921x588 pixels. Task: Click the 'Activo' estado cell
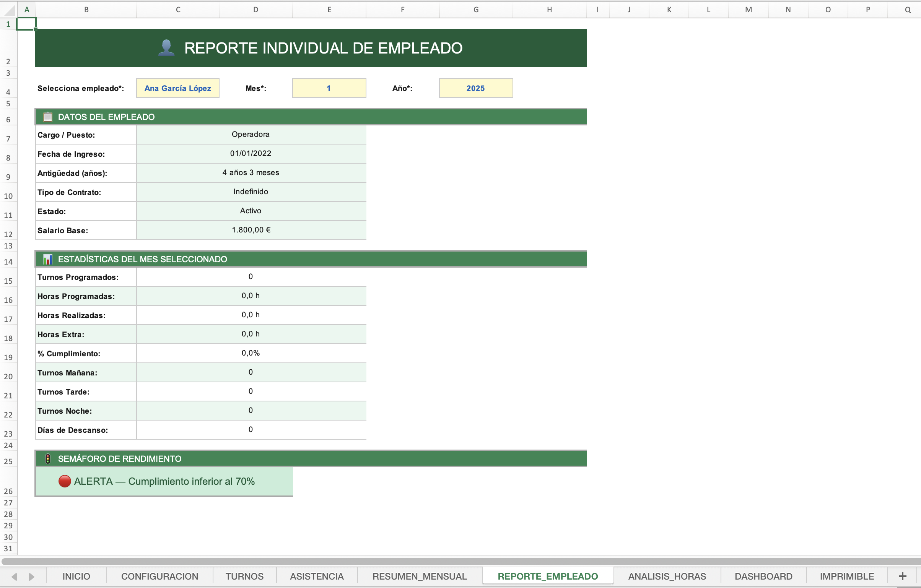(x=251, y=211)
